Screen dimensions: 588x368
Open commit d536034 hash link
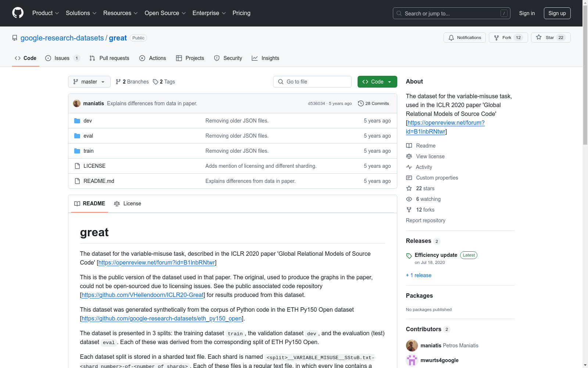pyautogui.click(x=316, y=103)
